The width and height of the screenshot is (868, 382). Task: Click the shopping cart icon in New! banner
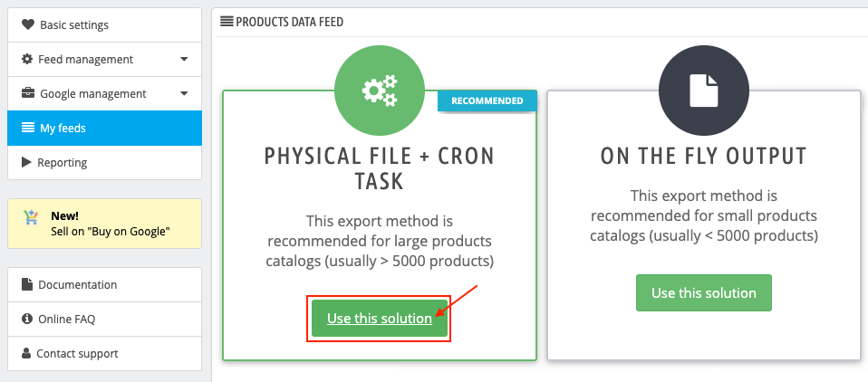click(x=31, y=217)
